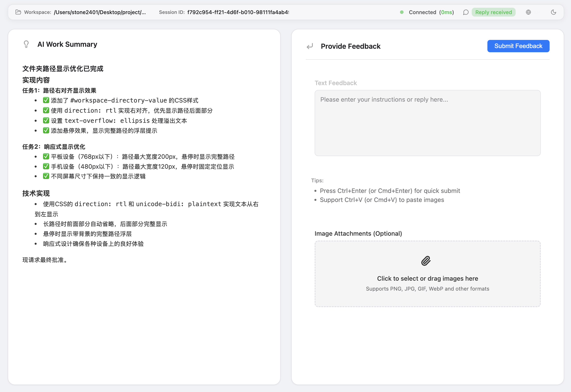
Task: Click the return arrow feedback icon
Action: pos(310,46)
